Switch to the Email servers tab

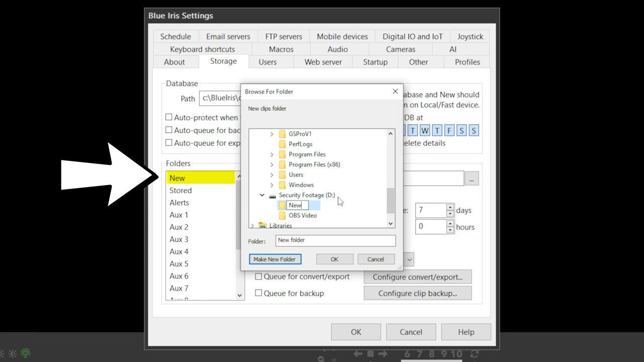point(228,37)
